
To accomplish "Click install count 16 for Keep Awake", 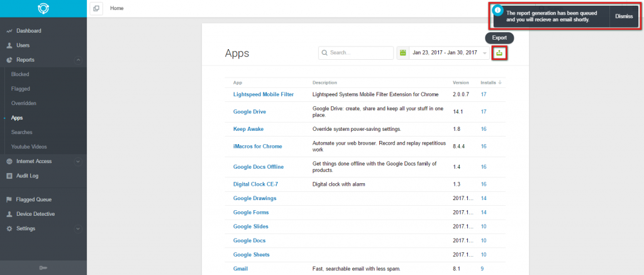I will [x=484, y=129].
